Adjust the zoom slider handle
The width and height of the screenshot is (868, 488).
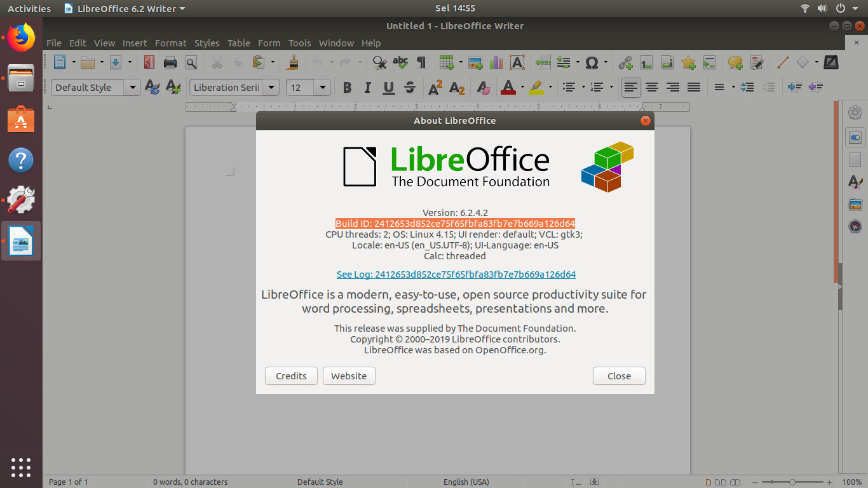tap(792, 482)
